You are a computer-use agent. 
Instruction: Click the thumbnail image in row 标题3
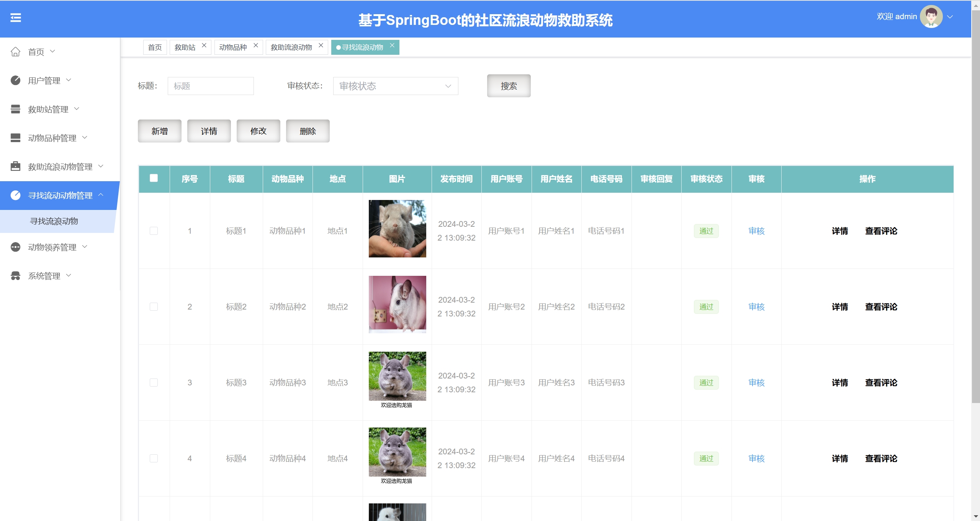click(x=397, y=380)
